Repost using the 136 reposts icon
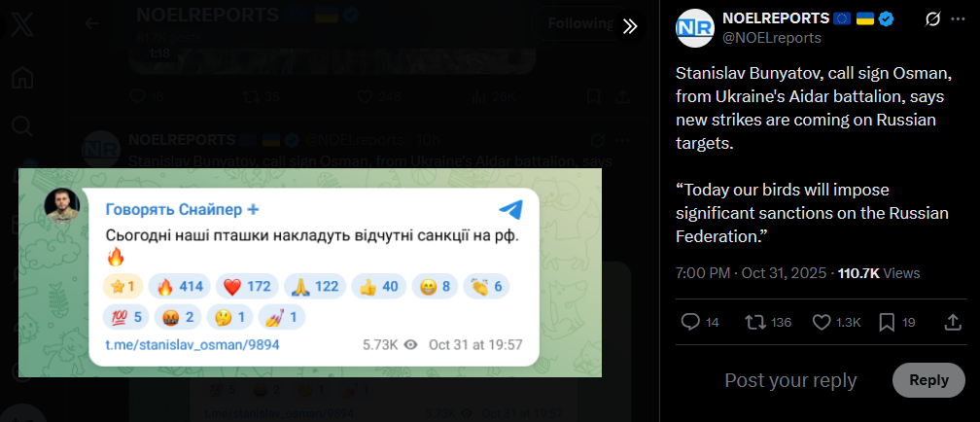 [768, 322]
